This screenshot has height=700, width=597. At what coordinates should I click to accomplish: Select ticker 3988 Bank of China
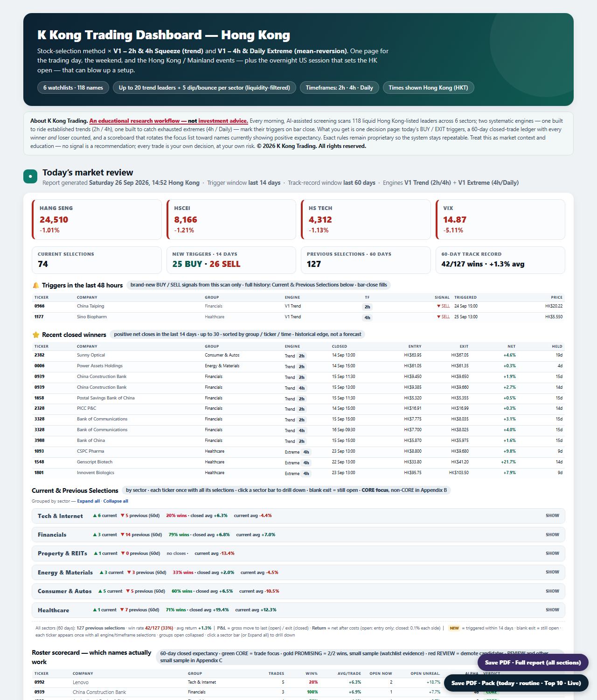pos(39,441)
